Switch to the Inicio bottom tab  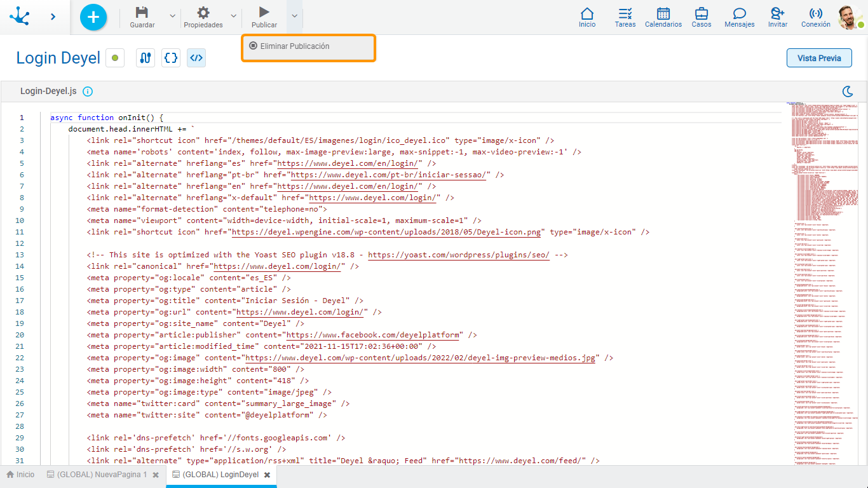coord(20,475)
